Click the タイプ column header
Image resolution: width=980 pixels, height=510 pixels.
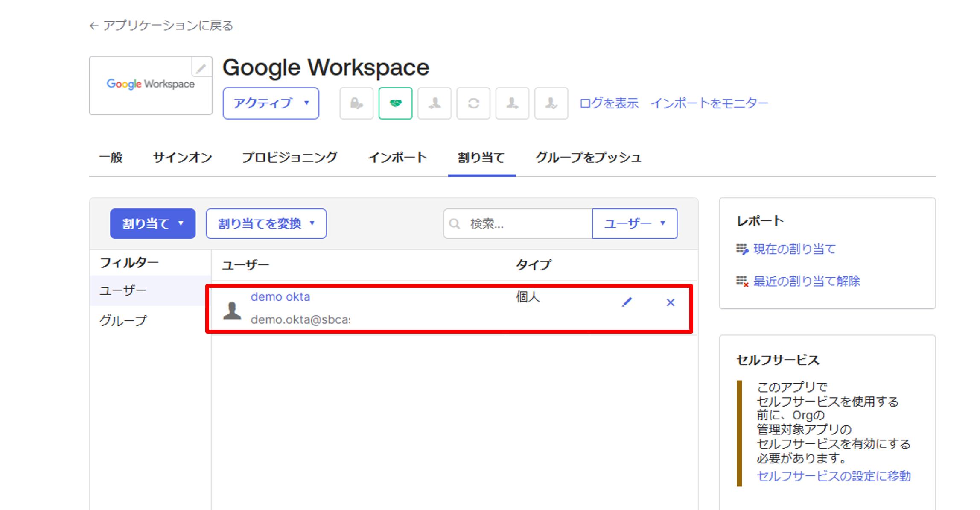pyautogui.click(x=534, y=265)
